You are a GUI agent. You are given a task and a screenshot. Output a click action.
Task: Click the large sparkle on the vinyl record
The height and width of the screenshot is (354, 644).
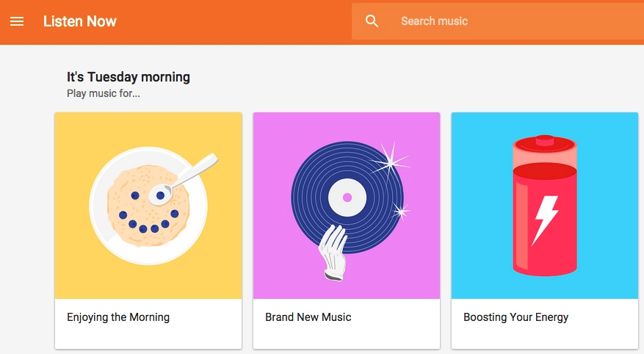point(390,162)
